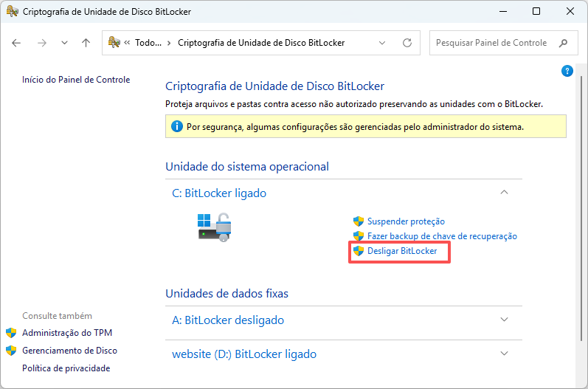
Task: Click Desligar BitLocker link
Action: (402, 251)
